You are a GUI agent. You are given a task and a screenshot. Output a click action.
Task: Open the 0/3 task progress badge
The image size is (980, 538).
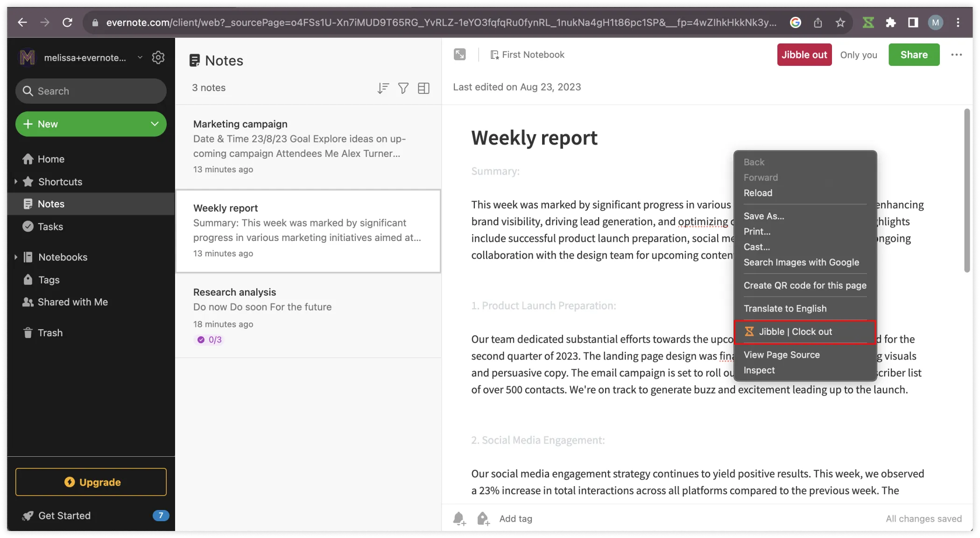210,340
